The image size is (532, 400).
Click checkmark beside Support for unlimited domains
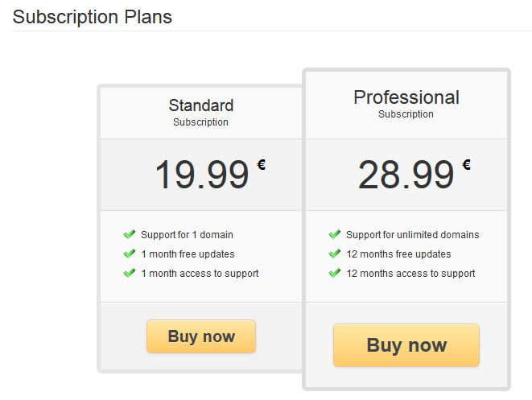click(x=335, y=234)
